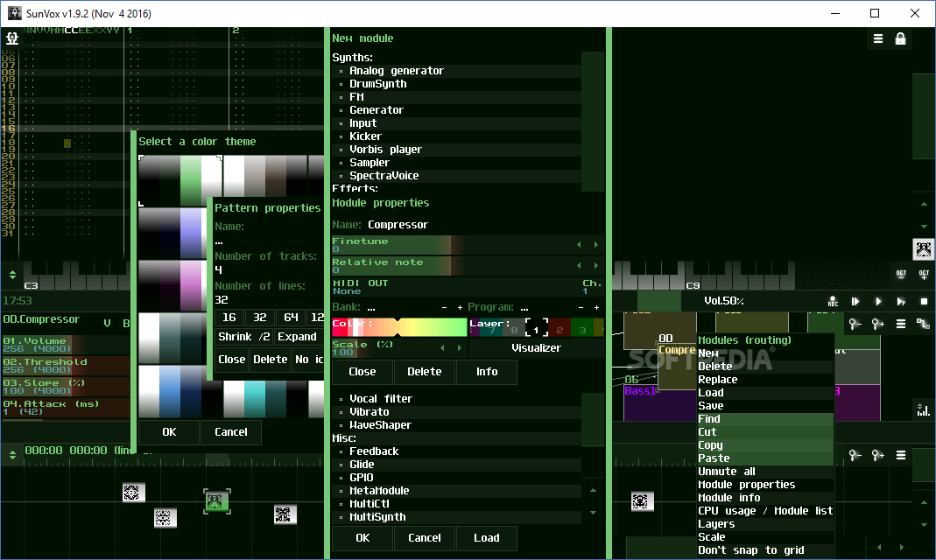
Task: Click the up-down divider arrow beside timeline counter
Action: point(12,455)
